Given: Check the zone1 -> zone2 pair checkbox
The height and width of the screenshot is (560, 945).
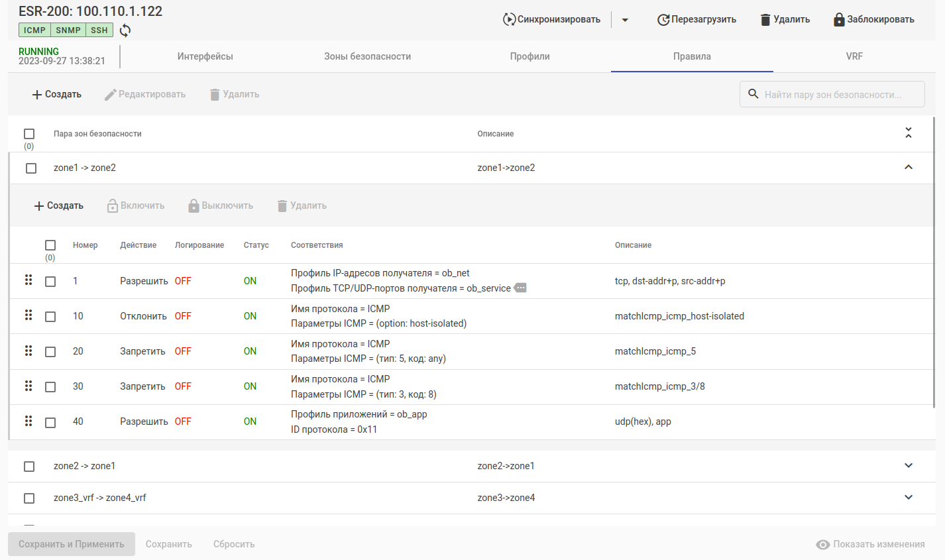Looking at the screenshot, I should point(31,168).
